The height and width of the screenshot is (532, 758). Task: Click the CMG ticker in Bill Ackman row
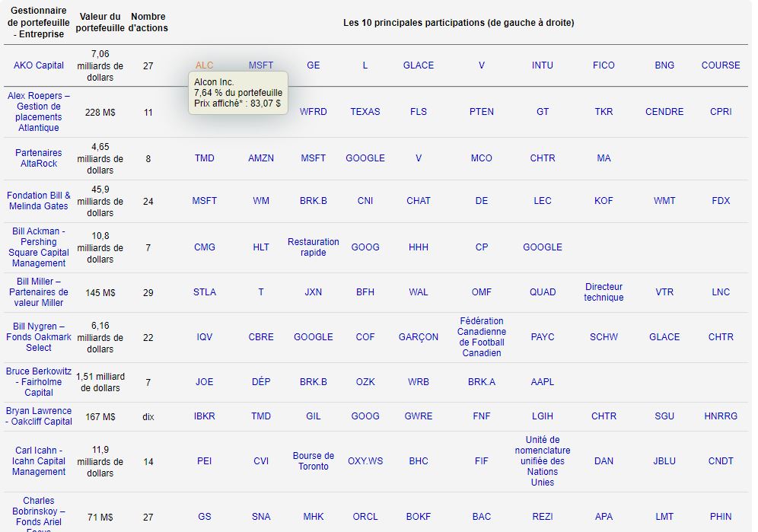[204, 247]
